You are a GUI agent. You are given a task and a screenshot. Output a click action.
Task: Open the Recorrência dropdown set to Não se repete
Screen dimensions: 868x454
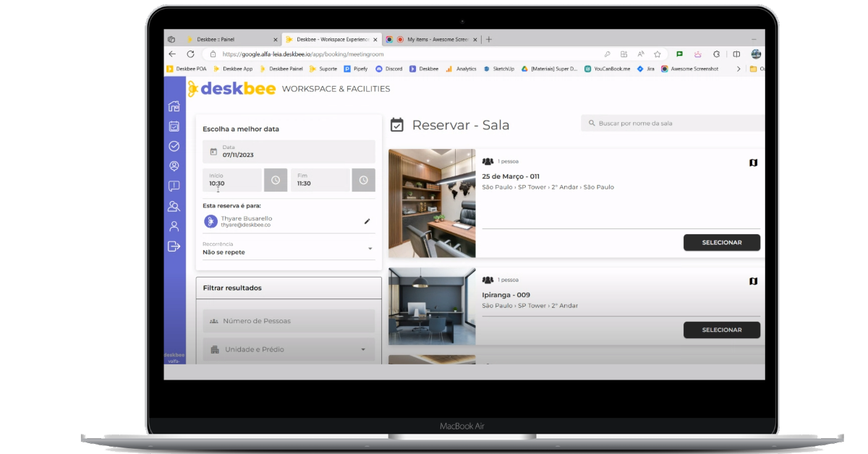pyautogui.click(x=369, y=249)
